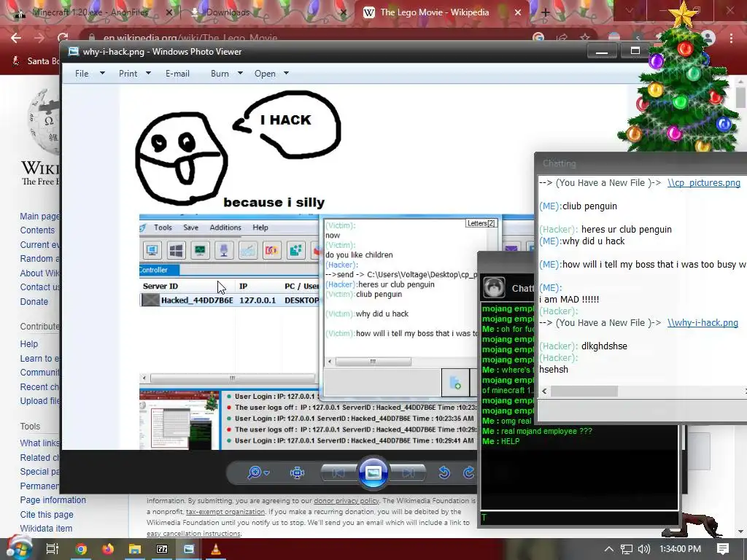
Task: Open the Print menu in Photo Viewer
Action: (128, 74)
